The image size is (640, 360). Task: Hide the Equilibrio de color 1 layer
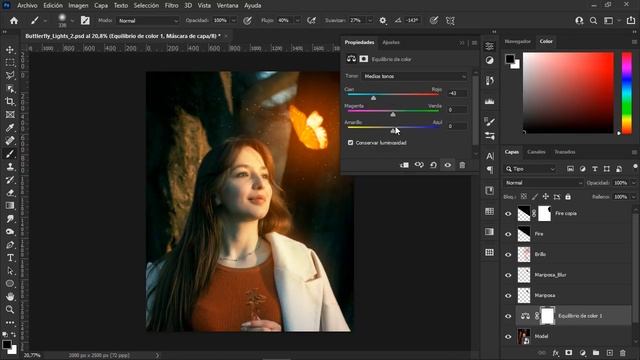pos(508,316)
